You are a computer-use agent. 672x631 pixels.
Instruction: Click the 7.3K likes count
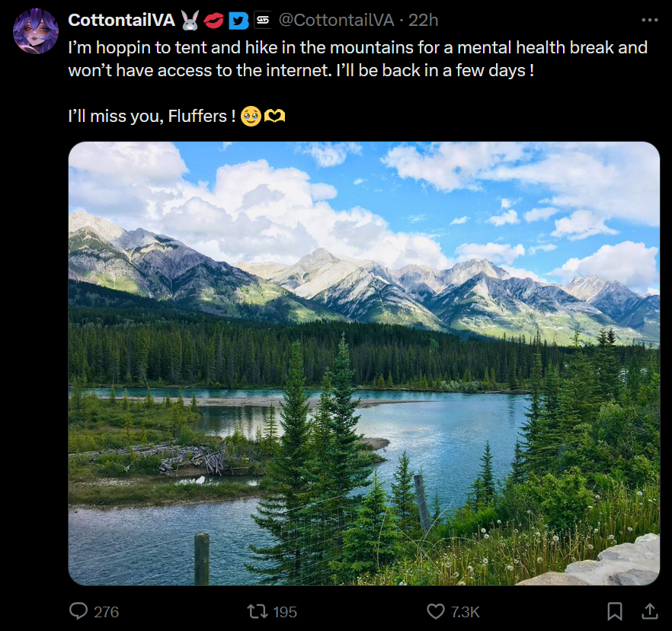point(465,611)
